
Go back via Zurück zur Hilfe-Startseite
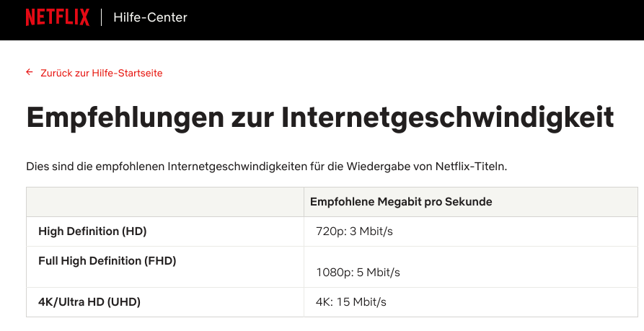(101, 73)
